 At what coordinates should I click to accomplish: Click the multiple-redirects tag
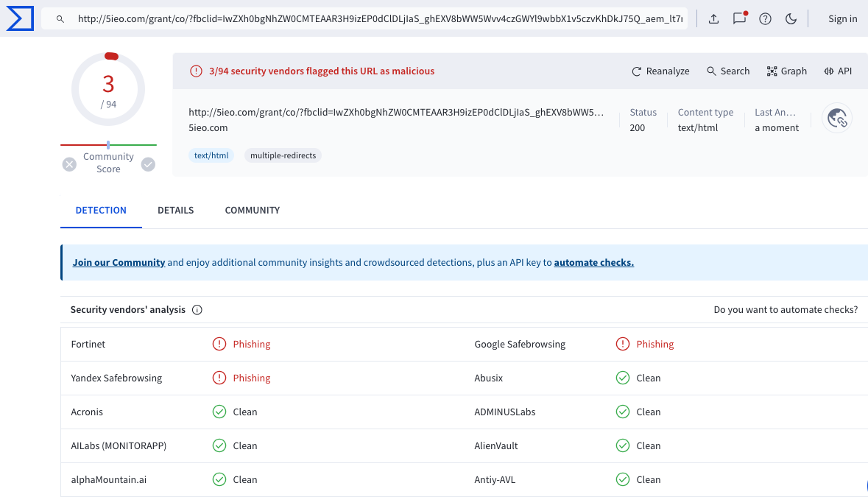[x=283, y=155]
